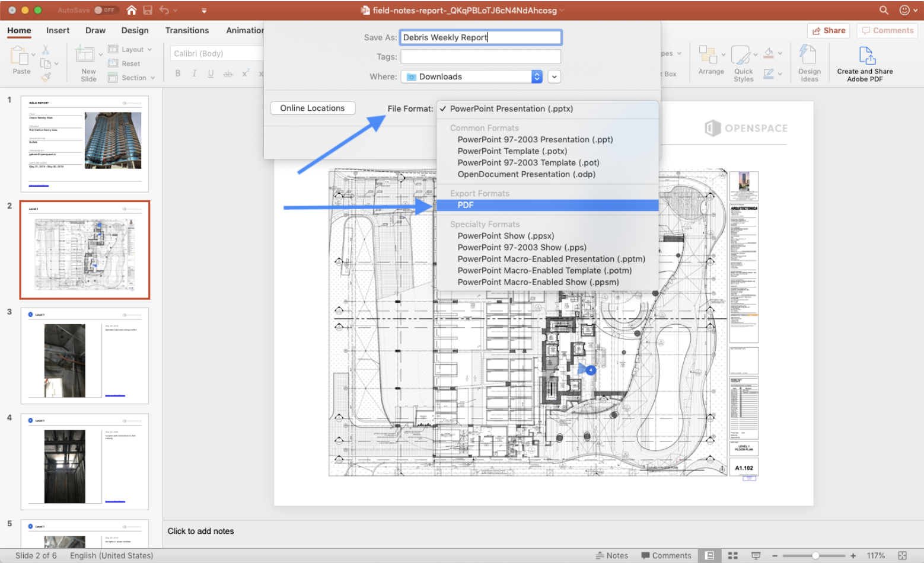This screenshot has width=924, height=563.
Task: Click the Save icon in title bar
Action: 148,10
